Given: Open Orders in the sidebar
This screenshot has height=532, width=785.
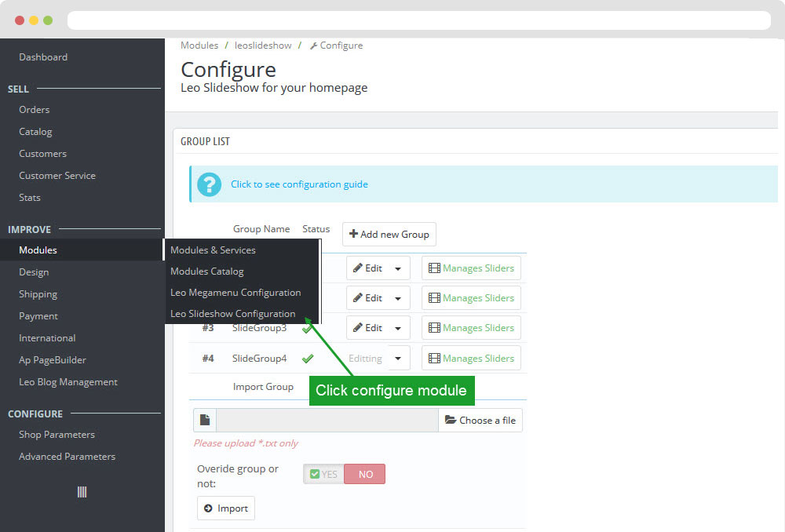Looking at the screenshot, I should (x=34, y=110).
